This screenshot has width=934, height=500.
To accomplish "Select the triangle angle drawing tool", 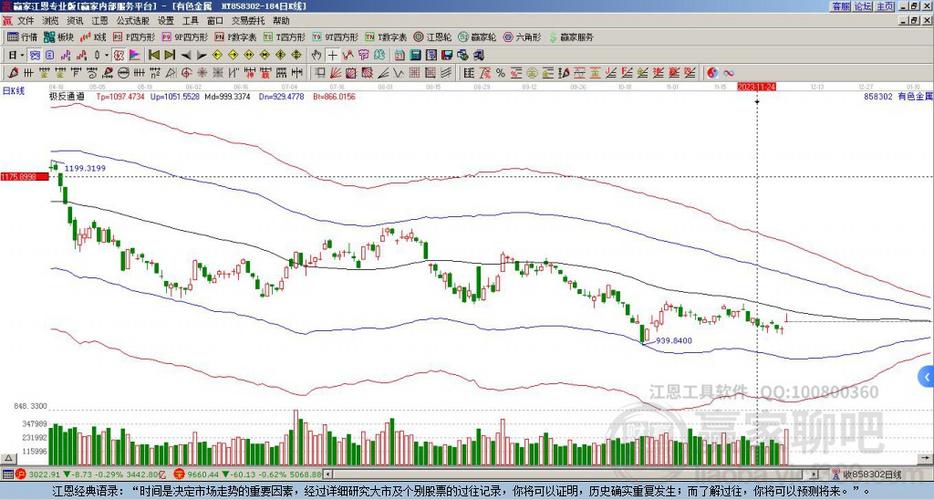I will (170, 73).
